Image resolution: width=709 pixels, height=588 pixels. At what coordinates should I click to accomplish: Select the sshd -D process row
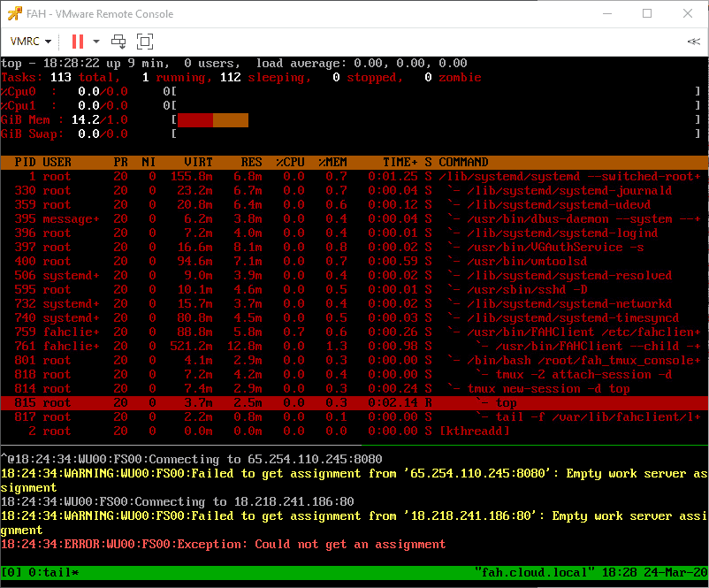pos(354,289)
